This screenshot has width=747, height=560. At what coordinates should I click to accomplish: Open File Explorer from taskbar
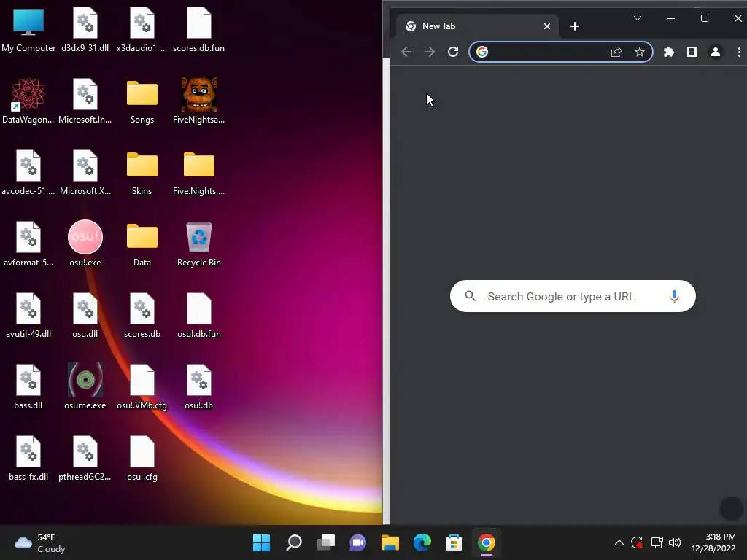[390, 542]
